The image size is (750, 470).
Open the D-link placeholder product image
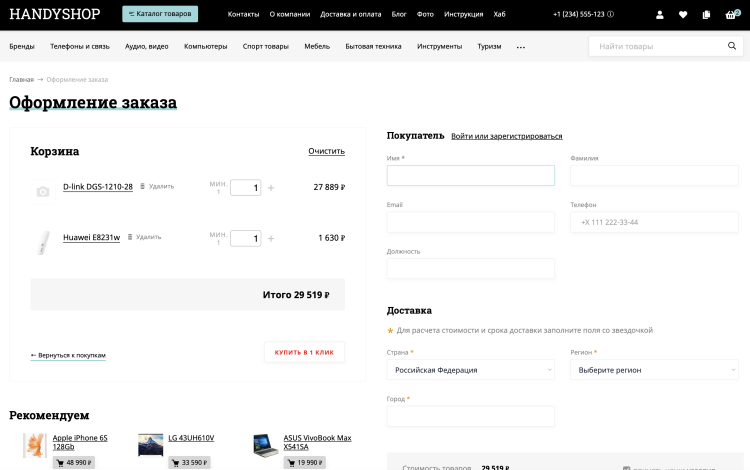click(x=43, y=192)
